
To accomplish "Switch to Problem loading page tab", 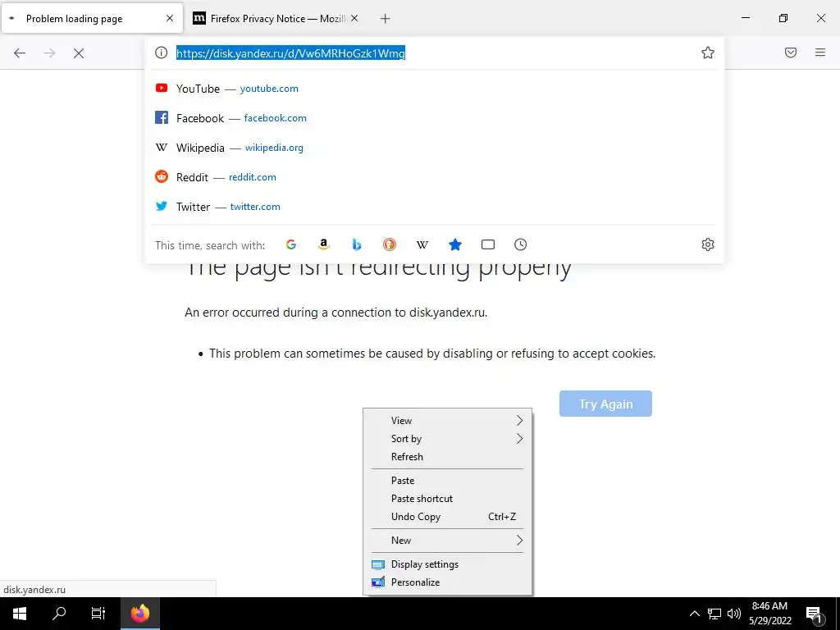I will [x=92, y=18].
